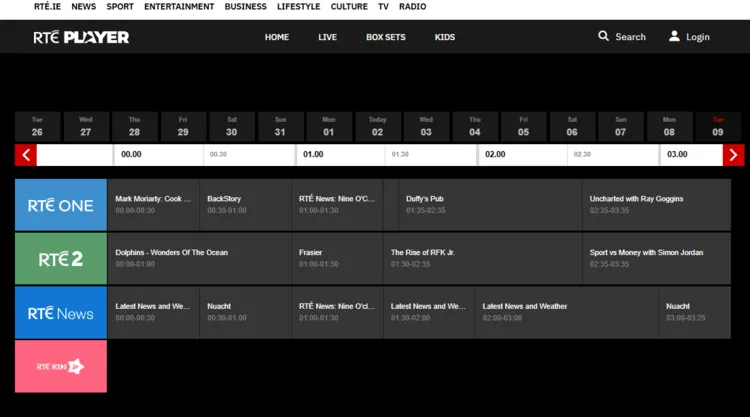
Task: Select Saturday 06 in the date bar
Action: click(x=572, y=127)
